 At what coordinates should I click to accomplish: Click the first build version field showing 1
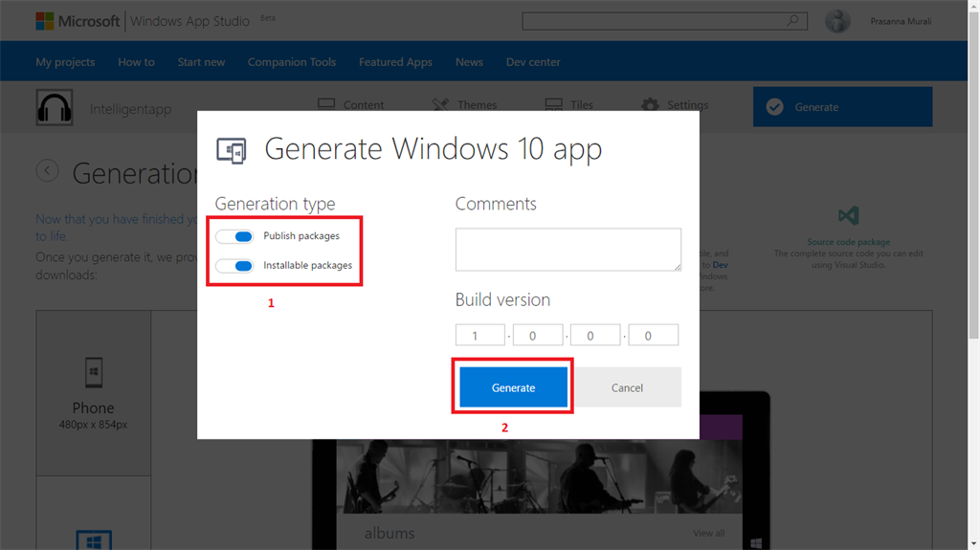click(x=480, y=335)
